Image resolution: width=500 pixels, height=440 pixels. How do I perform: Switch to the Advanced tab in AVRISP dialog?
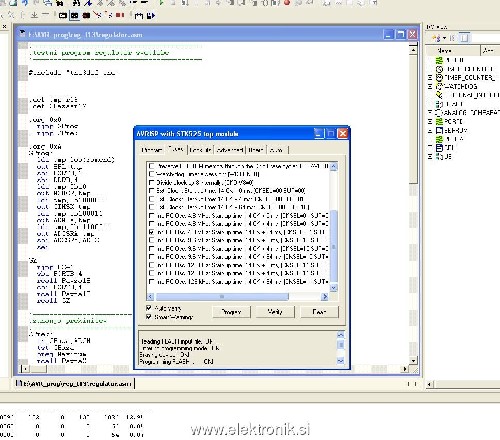pos(230,150)
